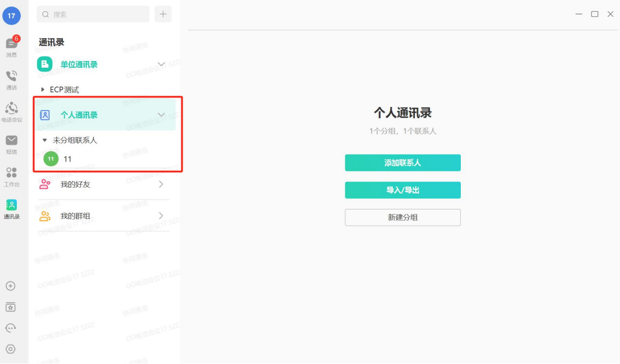Screen dimensions: 620x364
Task: Click the settings gear at sidebar bottom
Action: (x=12, y=348)
